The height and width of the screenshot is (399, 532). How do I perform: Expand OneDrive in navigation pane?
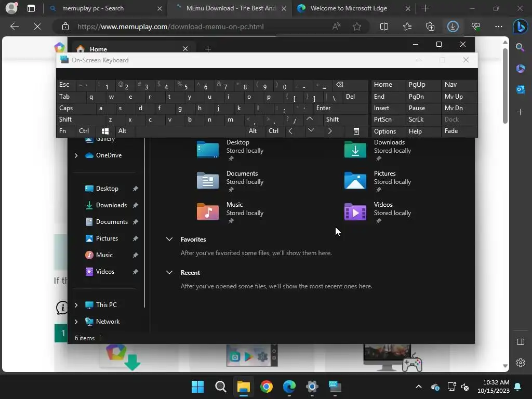(x=76, y=155)
